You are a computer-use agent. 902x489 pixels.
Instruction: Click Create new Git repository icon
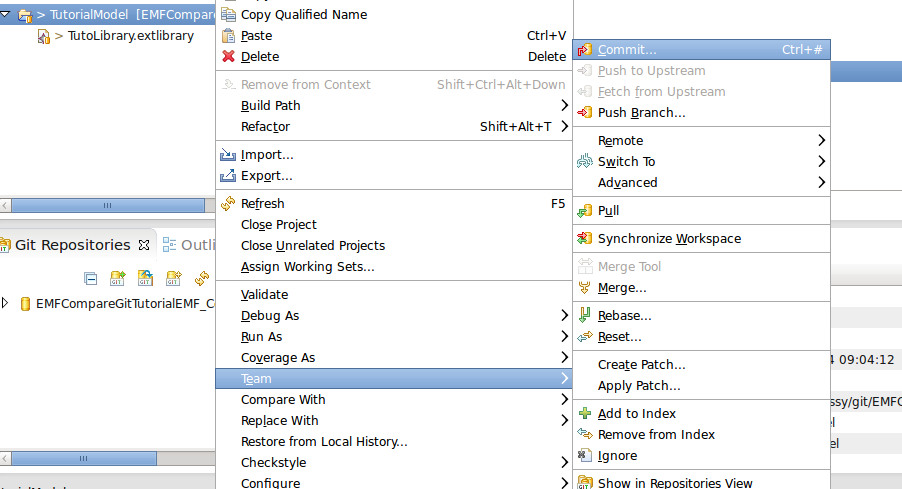tap(173, 278)
